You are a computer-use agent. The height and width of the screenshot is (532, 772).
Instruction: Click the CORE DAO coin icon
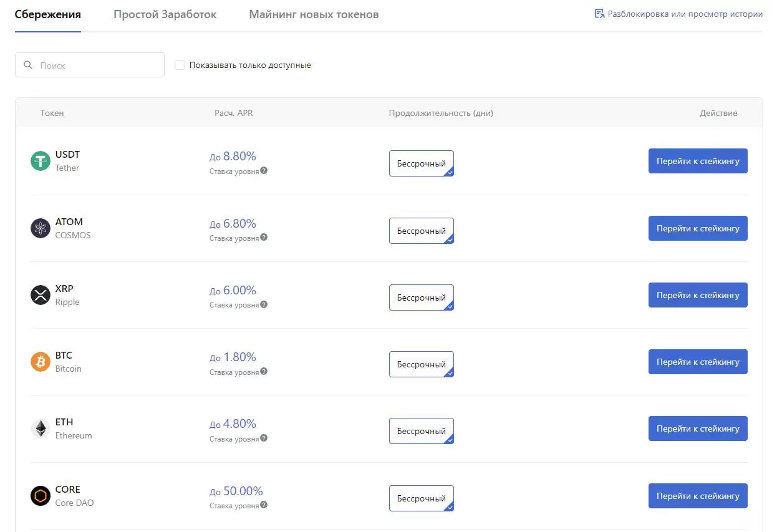(41, 496)
